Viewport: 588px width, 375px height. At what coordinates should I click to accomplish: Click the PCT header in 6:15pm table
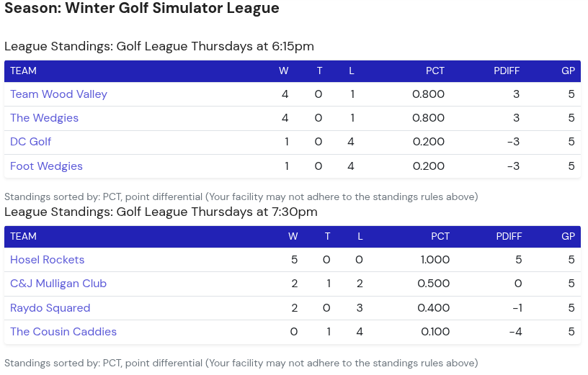(x=435, y=71)
